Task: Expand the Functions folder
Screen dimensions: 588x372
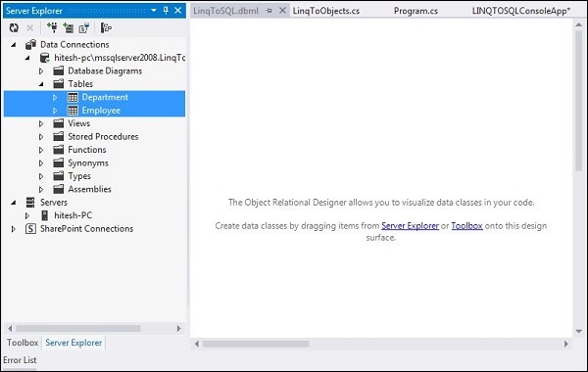Action: click(x=41, y=150)
